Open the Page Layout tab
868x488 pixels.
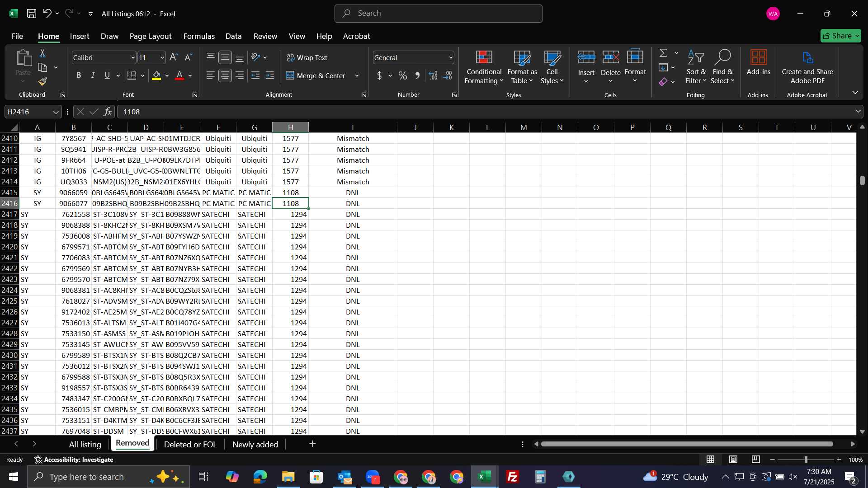coord(151,36)
